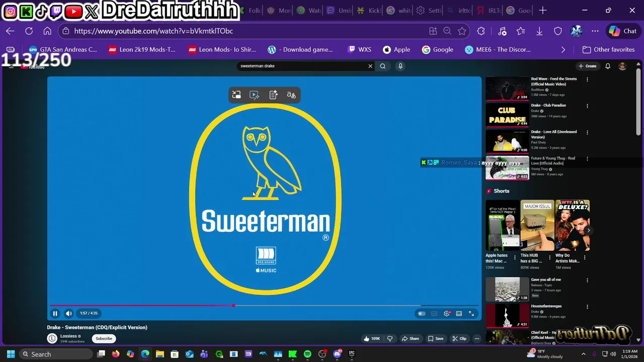Add this page to favorites star
This screenshot has height=362, width=644.
point(462,31)
